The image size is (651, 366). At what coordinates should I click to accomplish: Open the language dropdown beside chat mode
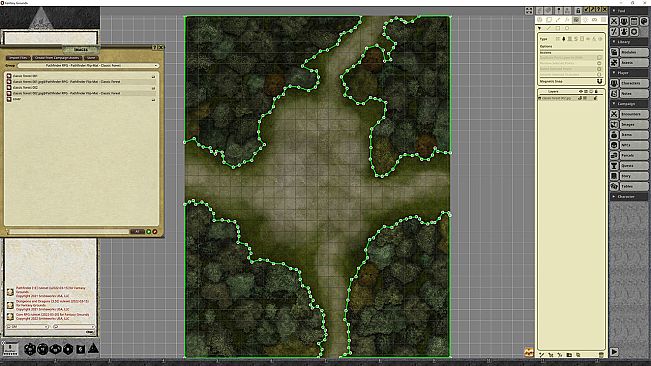click(73, 327)
